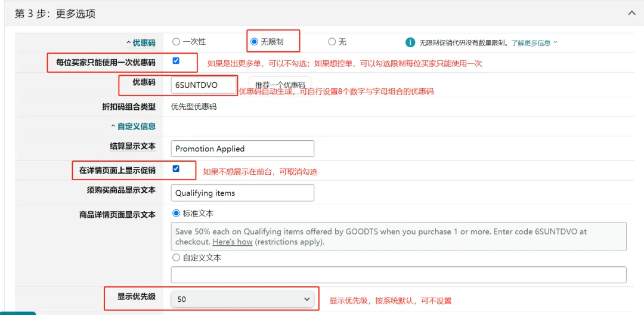
Task: Collapse the 第 3 步: 更多选项 section chevron
Action: coord(631,13)
